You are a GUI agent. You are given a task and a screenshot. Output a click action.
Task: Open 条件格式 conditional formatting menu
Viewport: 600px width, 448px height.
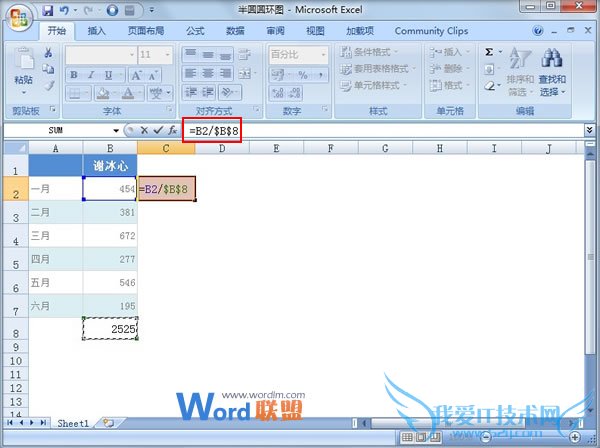pos(369,52)
